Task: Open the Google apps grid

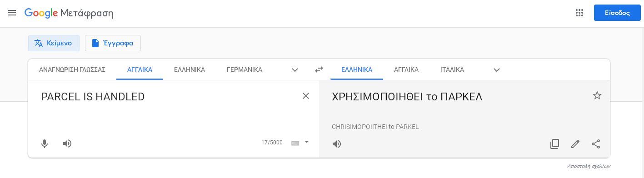Action: (579, 13)
